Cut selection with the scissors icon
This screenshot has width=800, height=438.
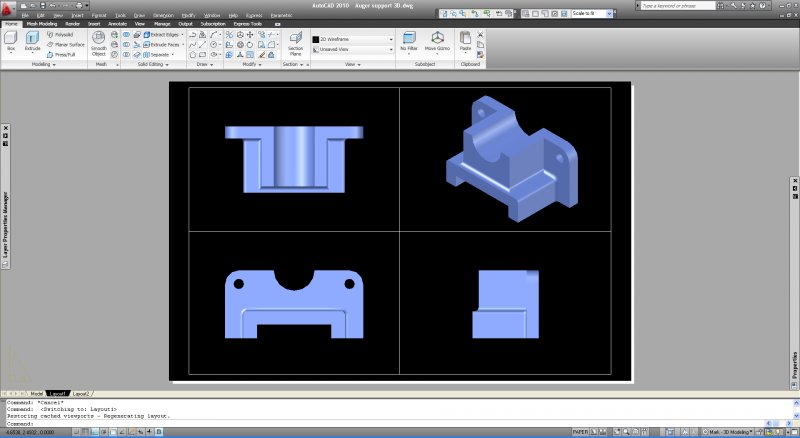click(480, 35)
